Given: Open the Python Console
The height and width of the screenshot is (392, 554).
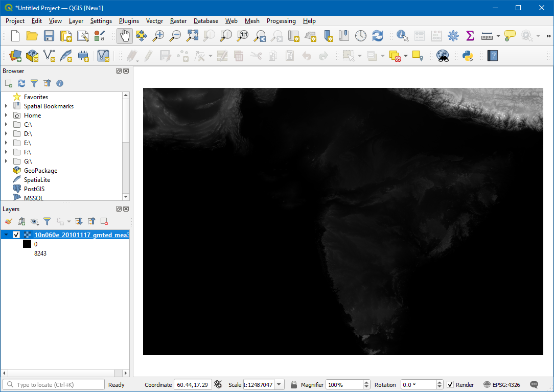Looking at the screenshot, I should point(468,56).
